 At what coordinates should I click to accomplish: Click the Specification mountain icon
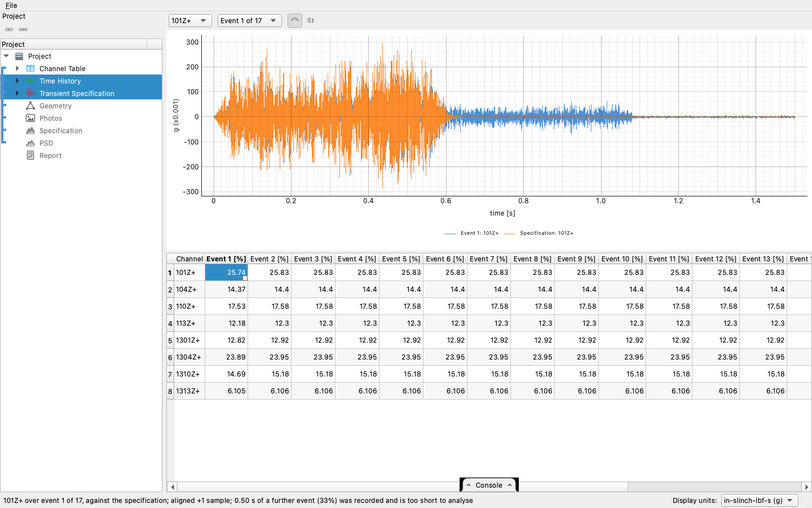[x=30, y=130]
